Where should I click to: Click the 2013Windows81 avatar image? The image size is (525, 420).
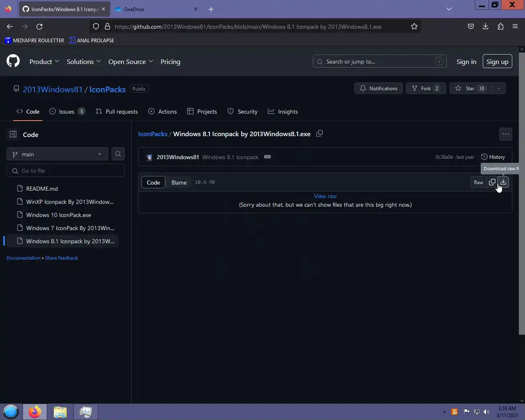coord(149,157)
